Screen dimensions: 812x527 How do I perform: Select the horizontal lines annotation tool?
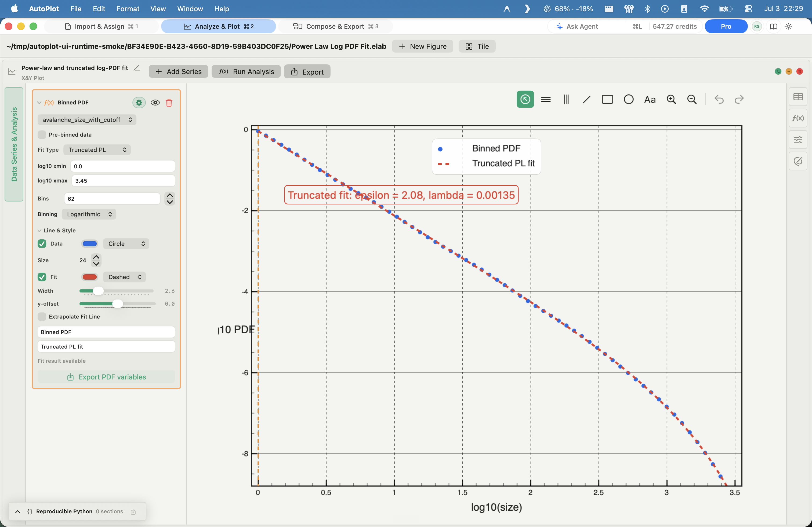pyautogui.click(x=546, y=99)
